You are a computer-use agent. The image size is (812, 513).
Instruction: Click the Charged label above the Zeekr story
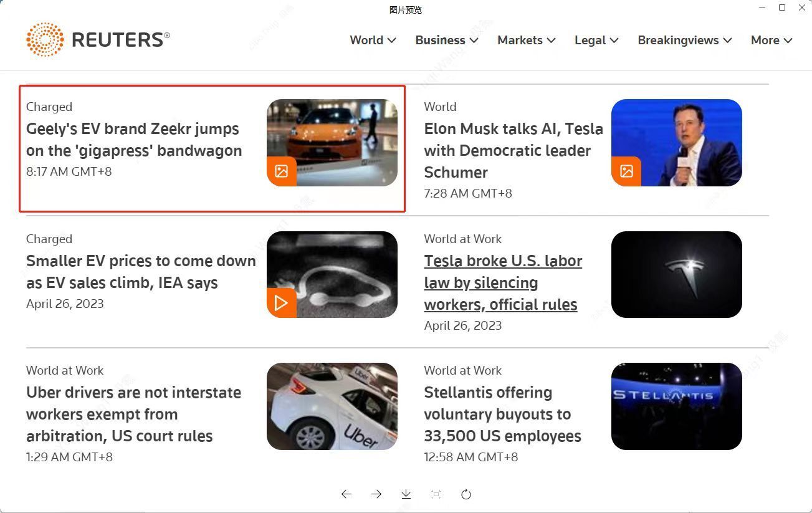(49, 107)
